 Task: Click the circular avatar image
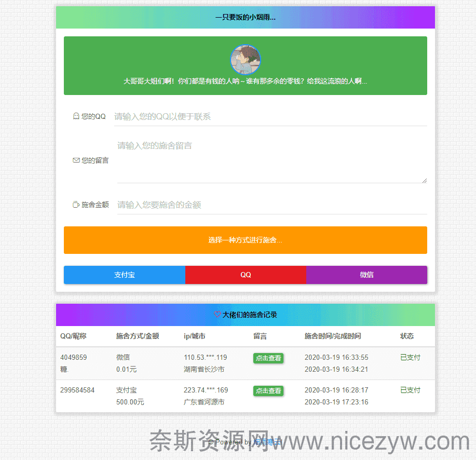246,60
